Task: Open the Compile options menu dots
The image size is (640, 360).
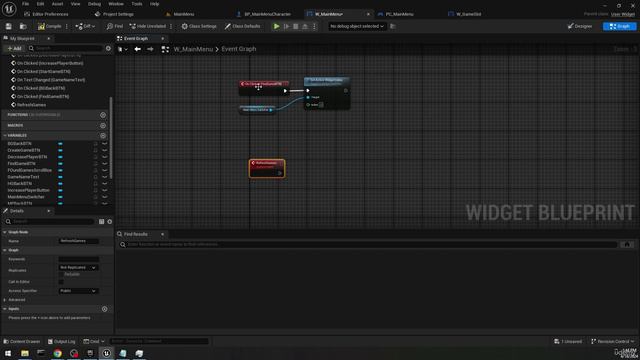Action: pyautogui.click(x=67, y=26)
